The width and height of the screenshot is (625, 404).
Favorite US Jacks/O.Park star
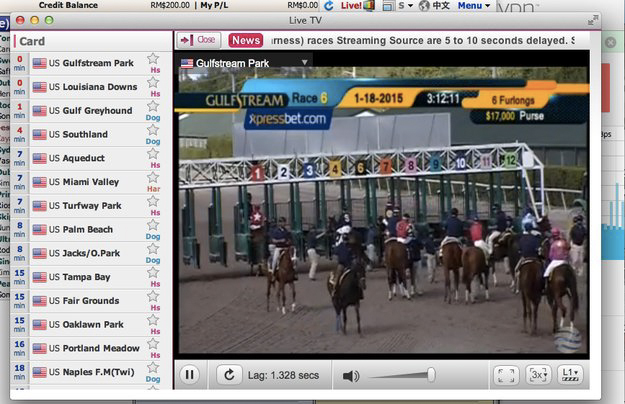click(x=153, y=249)
